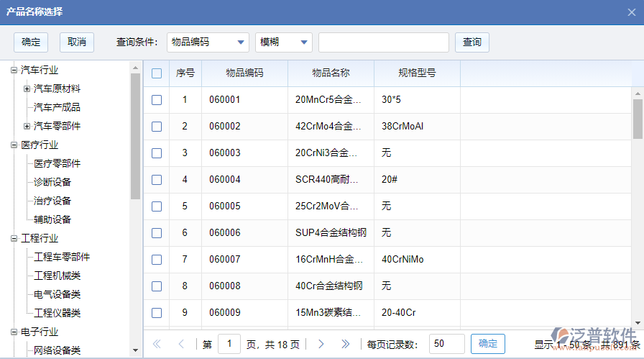This screenshot has width=644, height=359.
Task: Select 汽车产成品 in the tree
Action: (57, 107)
